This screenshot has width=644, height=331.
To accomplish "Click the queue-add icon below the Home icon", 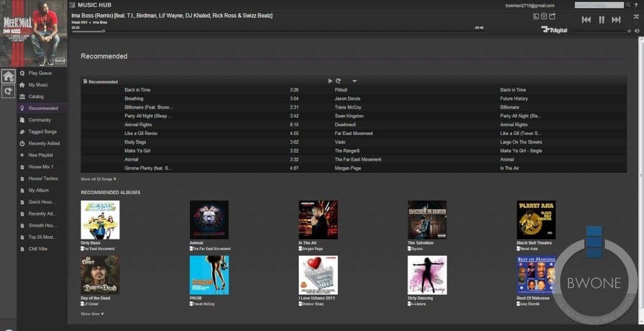I will pos(8,91).
